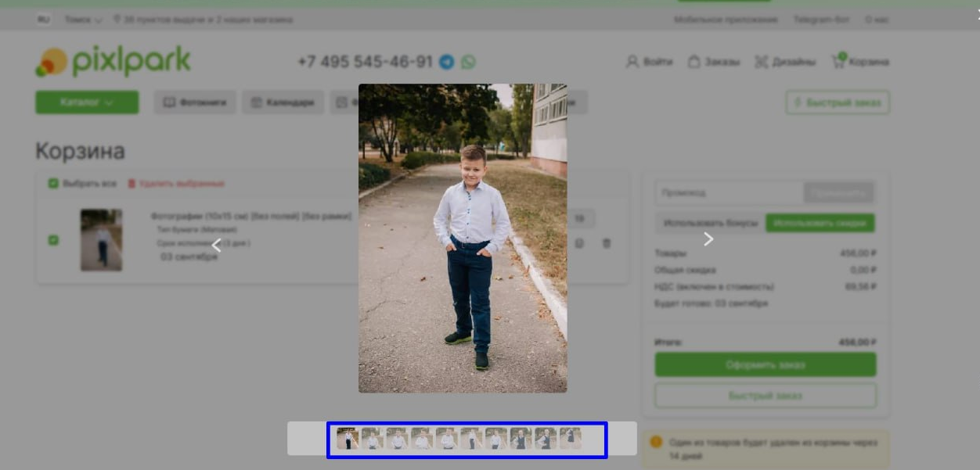Select the Использовать бонусы option

coord(710,223)
